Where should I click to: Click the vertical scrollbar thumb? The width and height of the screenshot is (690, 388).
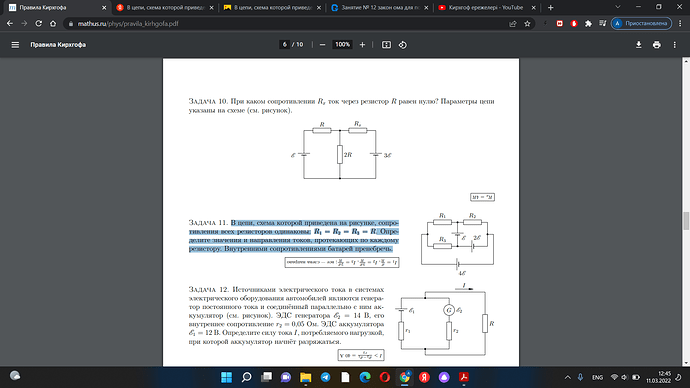click(x=686, y=220)
